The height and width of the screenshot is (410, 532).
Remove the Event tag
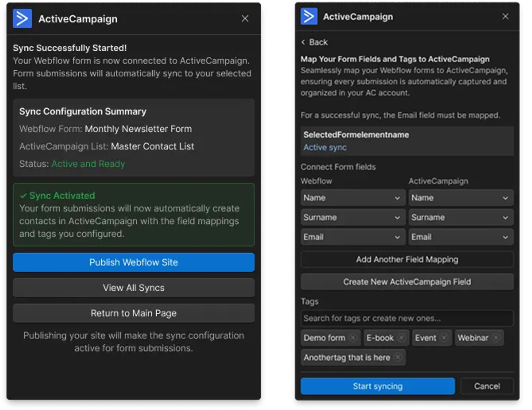(x=444, y=338)
